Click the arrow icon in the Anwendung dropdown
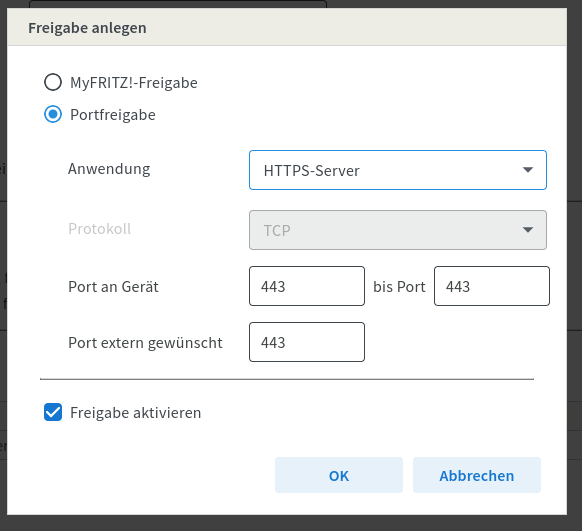Image resolution: width=582 pixels, height=531 pixels. [528, 170]
